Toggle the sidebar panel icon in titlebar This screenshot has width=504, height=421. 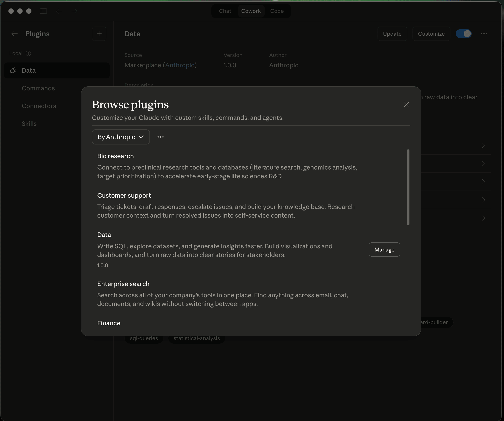coord(43,11)
